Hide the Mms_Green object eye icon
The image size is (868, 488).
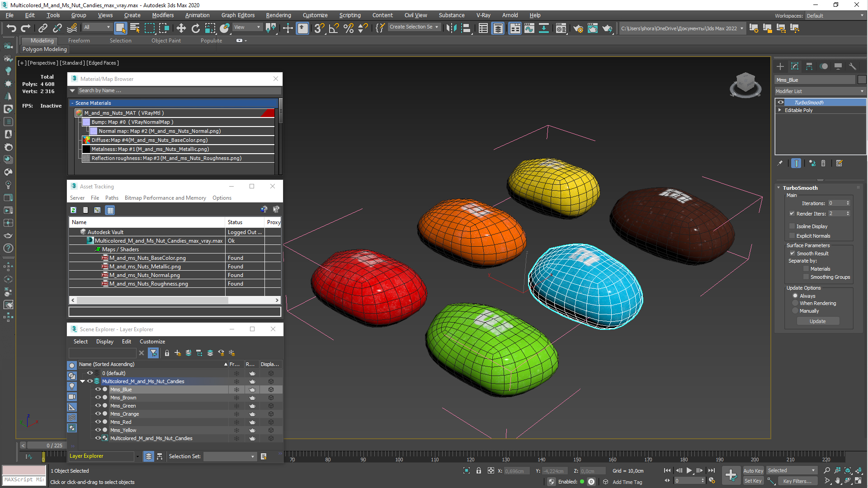[98, 406]
